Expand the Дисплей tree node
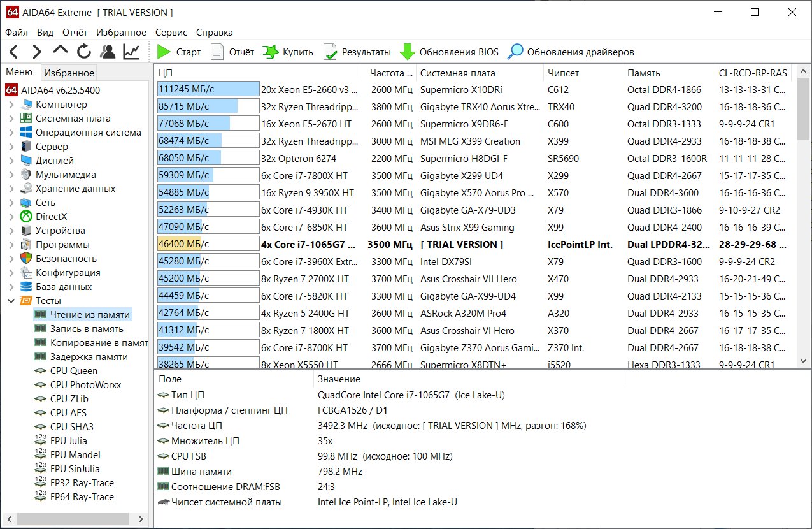 11,161
